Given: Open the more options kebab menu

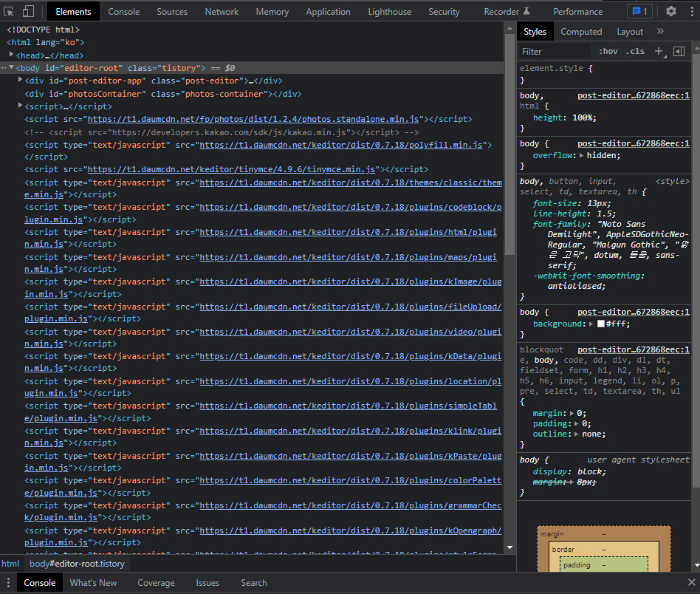Looking at the screenshot, I should click(692, 11).
